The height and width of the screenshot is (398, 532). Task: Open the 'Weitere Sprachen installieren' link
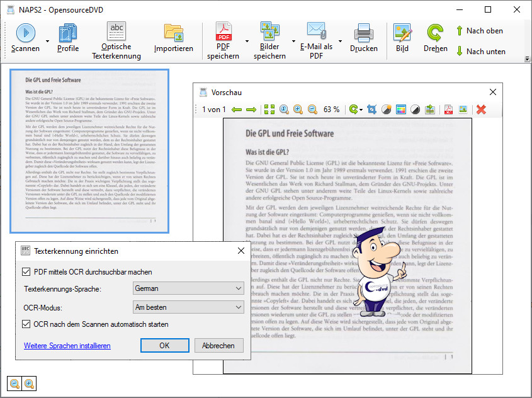pyautogui.click(x=67, y=346)
